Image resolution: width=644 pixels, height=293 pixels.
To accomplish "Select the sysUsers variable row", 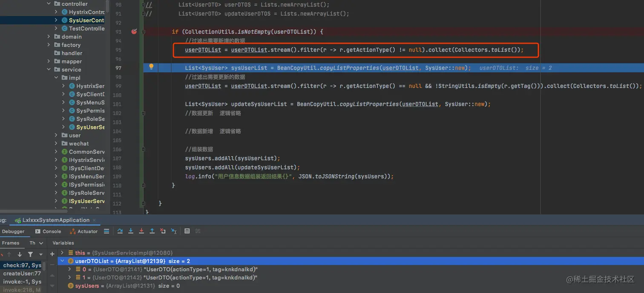I will (351, 286).
